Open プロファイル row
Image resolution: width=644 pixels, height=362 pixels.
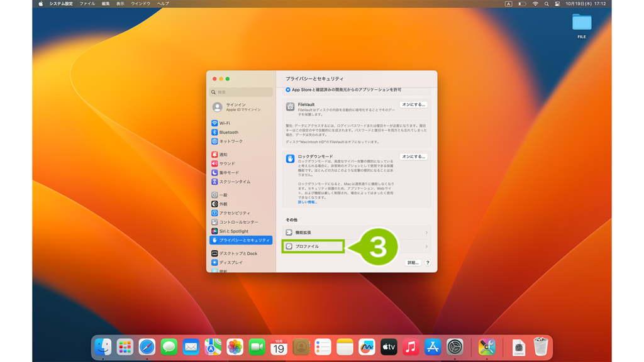pyautogui.click(x=357, y=246)
